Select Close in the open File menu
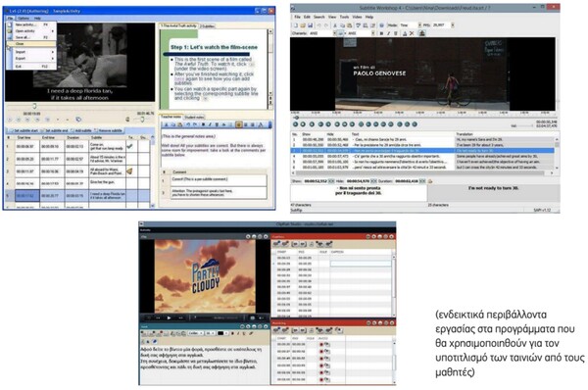 click(31, 44)
